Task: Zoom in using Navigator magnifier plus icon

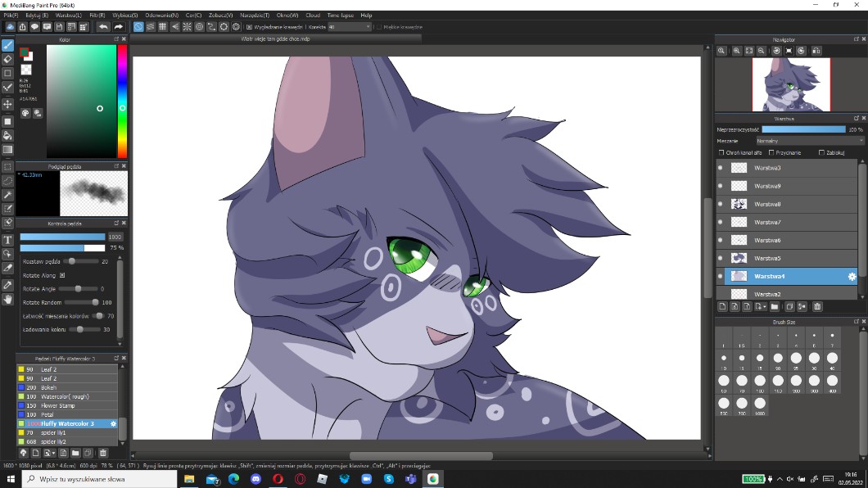Action: 736,51
